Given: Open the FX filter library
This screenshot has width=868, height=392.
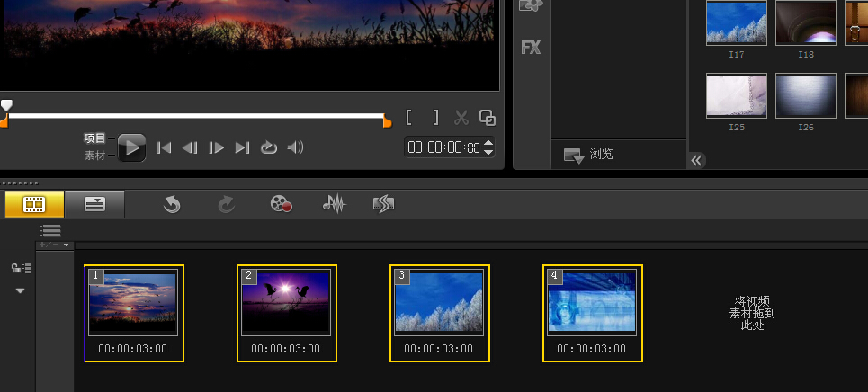Looking at the screenshot, I should pos(531,48).
